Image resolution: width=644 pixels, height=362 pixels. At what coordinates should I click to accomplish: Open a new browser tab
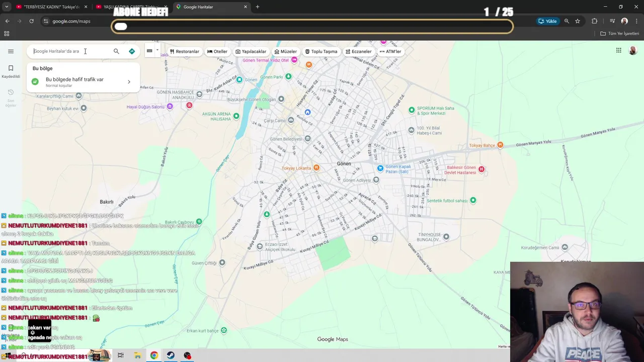click(x=258, y=7)
